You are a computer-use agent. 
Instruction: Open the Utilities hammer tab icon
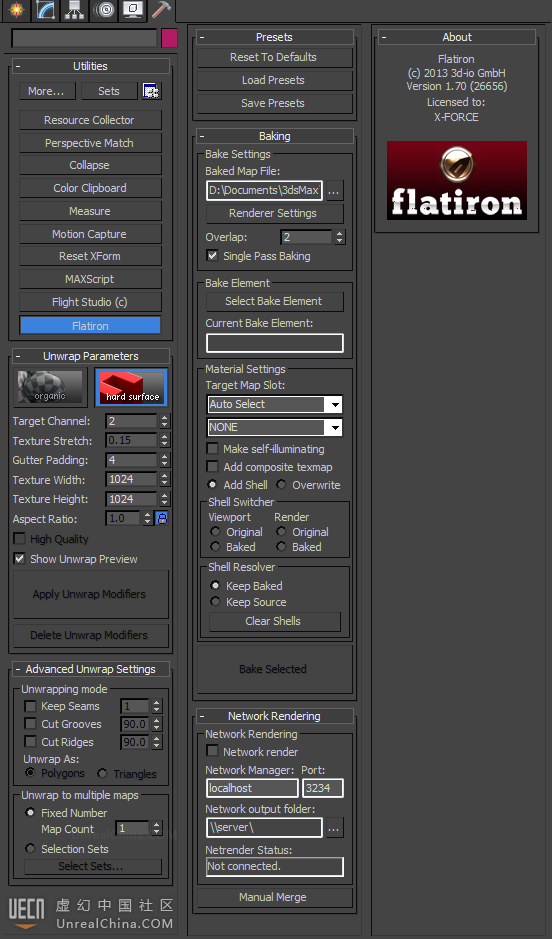(161, 10)
